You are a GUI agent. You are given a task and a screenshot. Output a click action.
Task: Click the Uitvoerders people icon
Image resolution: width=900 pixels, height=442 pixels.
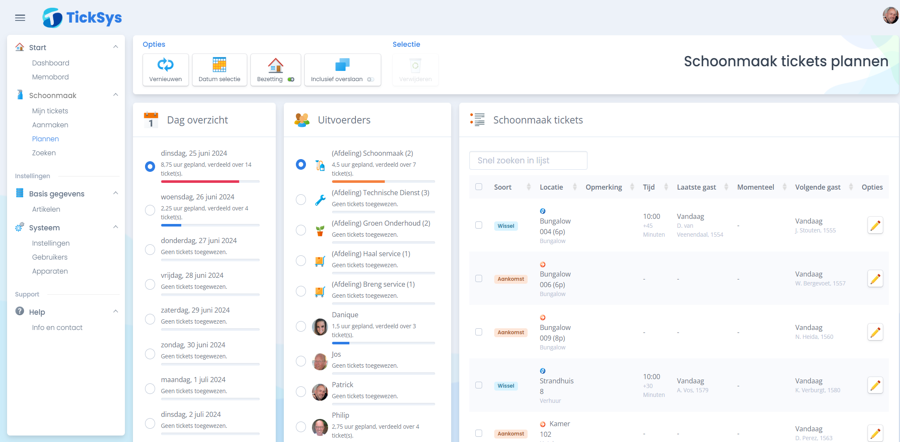[x=302, y=120]
